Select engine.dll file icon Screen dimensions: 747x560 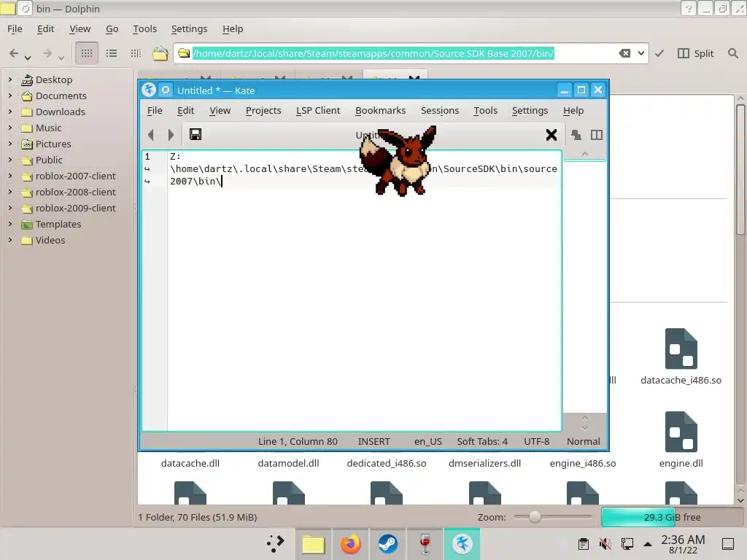[681, 432]
